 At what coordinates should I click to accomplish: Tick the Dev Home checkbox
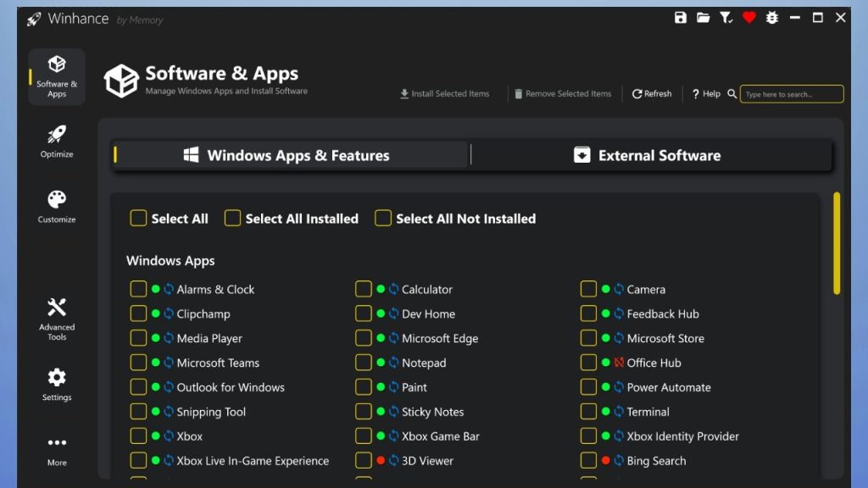(x=363, y=313)
